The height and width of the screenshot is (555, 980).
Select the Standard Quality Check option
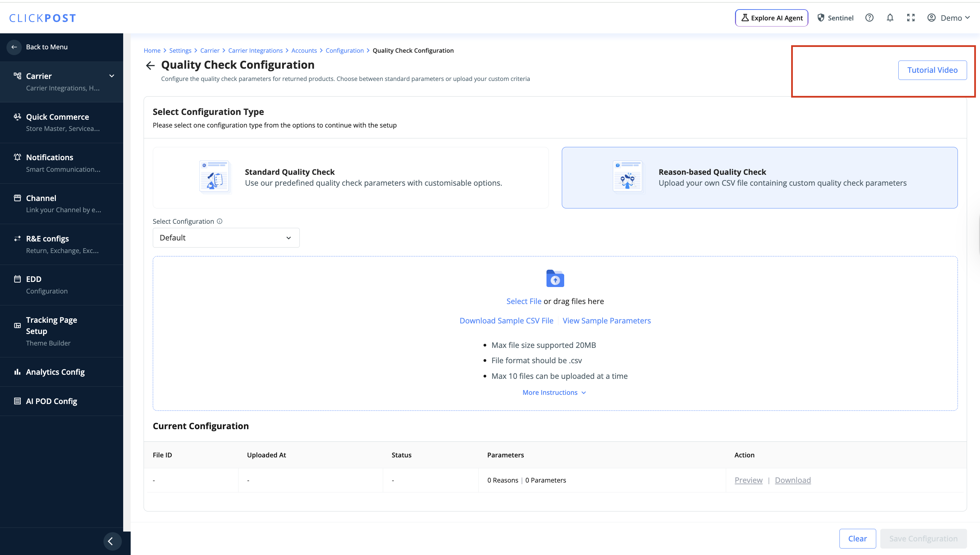[x=350, y=178]
